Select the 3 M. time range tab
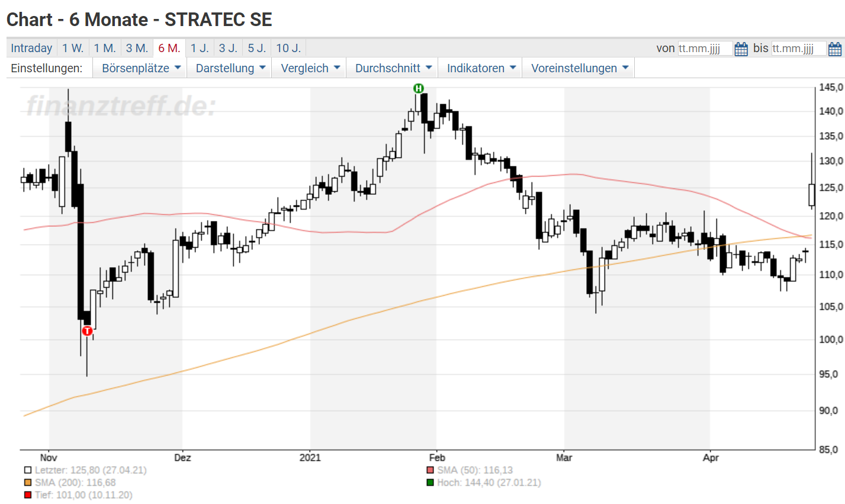845x504 pixels. 137,48
